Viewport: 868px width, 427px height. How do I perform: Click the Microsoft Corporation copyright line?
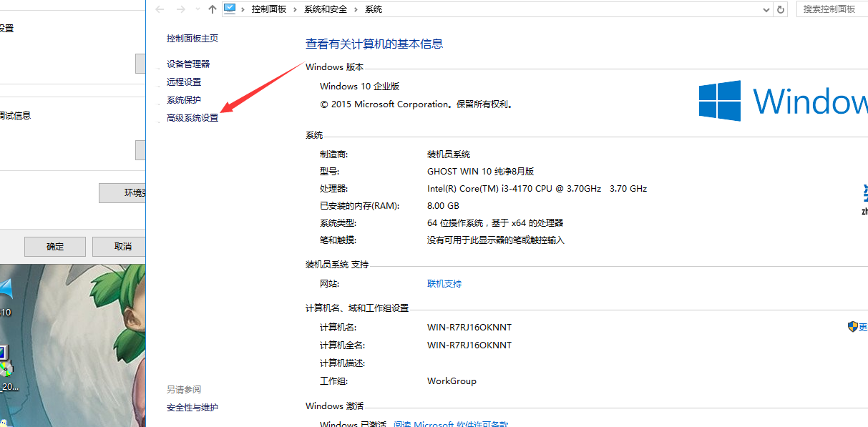click(416, 104)
